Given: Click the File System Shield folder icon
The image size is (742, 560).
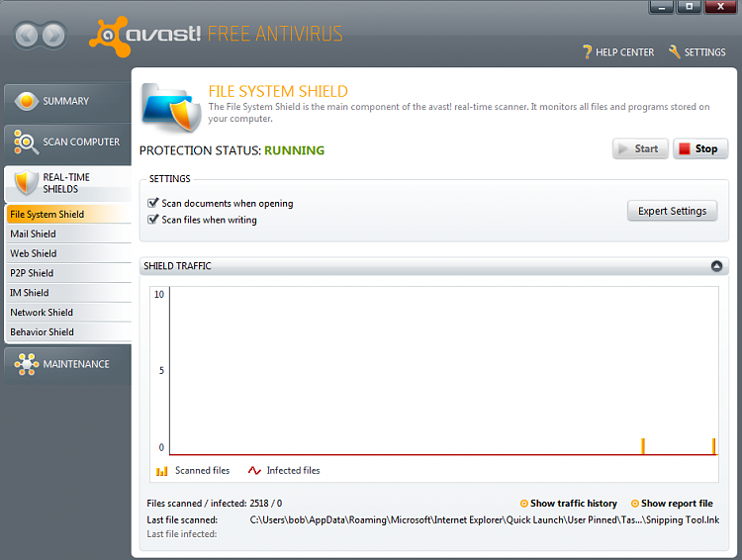Looking at the screenshot, I should pyautogui.click(x=171, y=108).
